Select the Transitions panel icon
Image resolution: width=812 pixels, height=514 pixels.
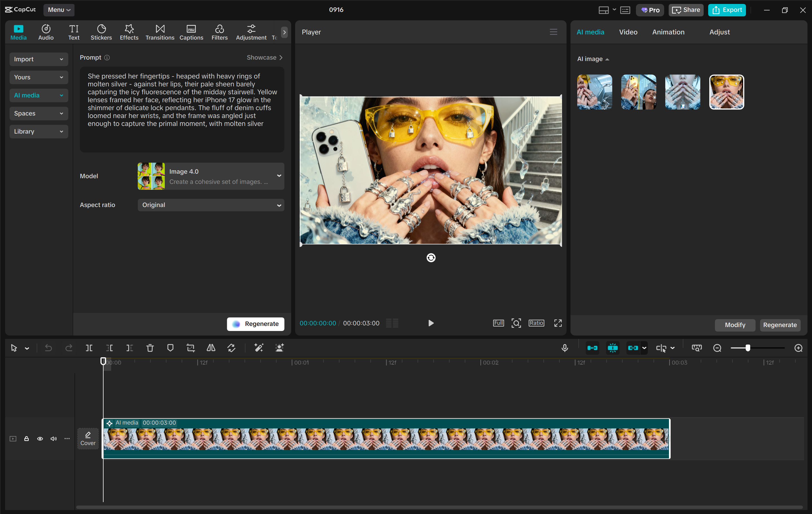tap(159, 32)
